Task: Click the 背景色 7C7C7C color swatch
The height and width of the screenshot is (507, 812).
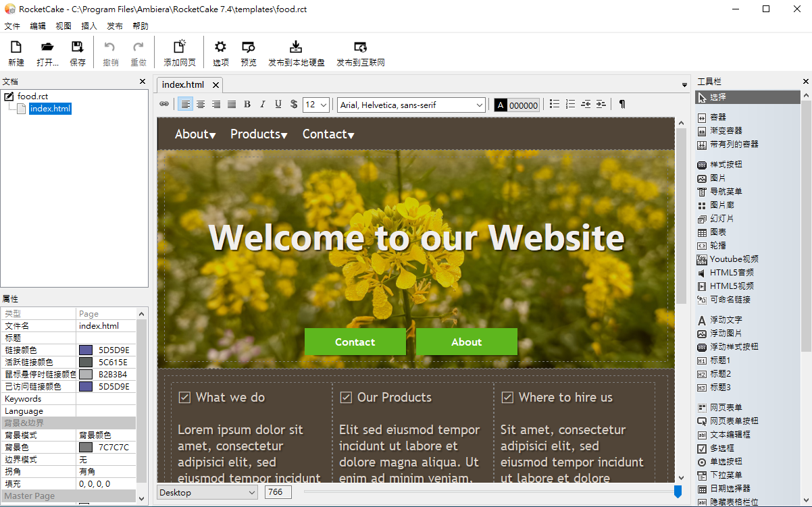Action: (86, 448)
